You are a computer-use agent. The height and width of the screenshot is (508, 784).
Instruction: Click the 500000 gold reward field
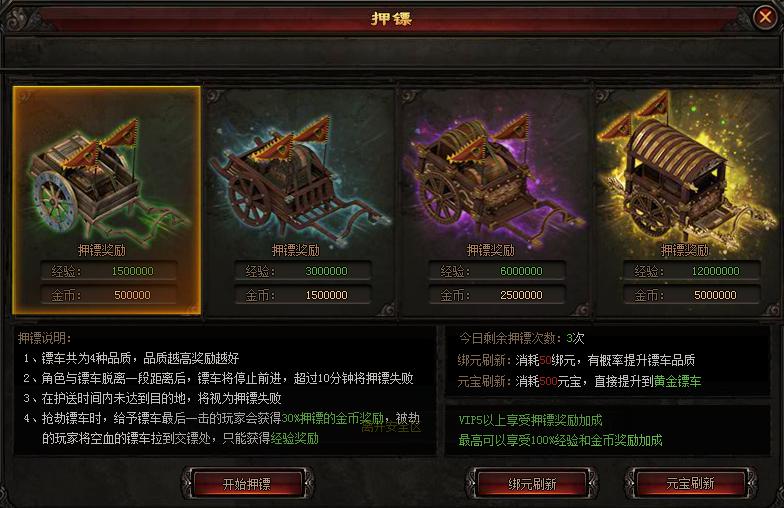pyautogui.click(x=109, y=295)
